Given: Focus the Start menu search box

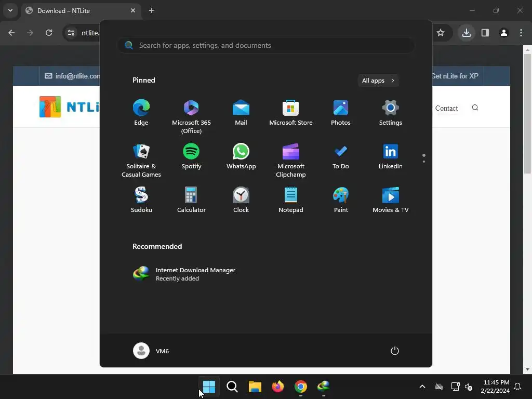Looking at the screenshot, I should pos(265,45).
